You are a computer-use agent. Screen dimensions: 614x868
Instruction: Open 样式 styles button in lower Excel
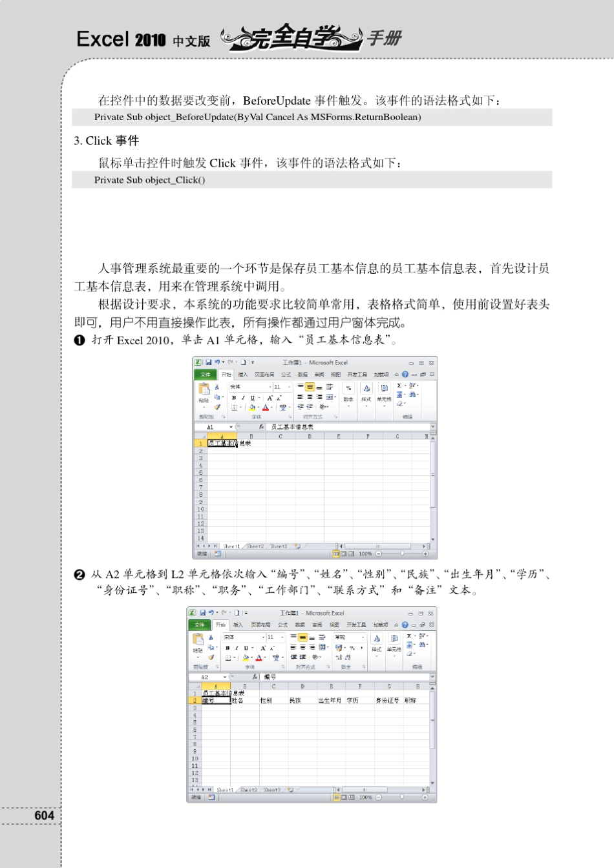point(377,643)
